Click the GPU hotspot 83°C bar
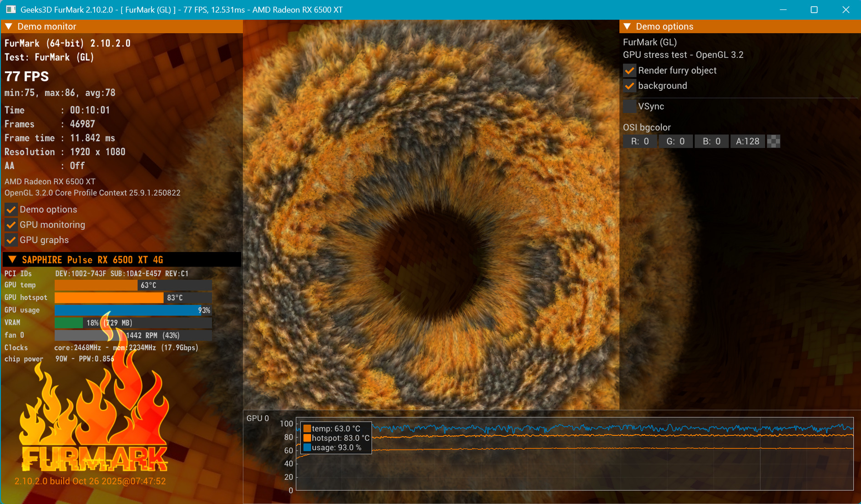861x504 pixels. (x=133, y=297)
